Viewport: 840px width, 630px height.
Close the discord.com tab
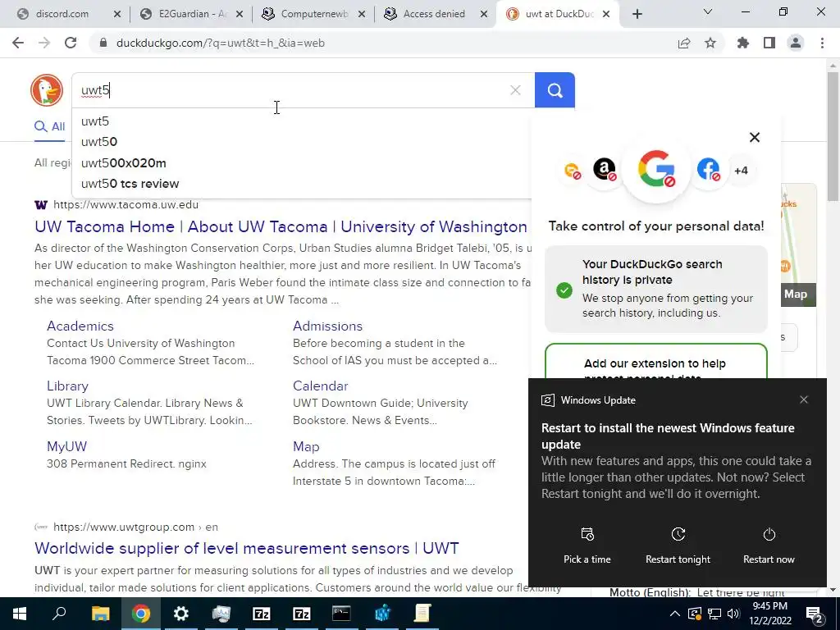pyautogui.click(x=117, y=15)
